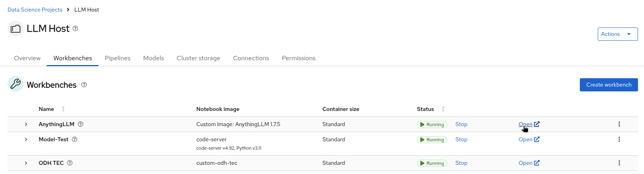644x174 pixels.
Task: Switch to the Pipelines tab
Action: (118, 58)
